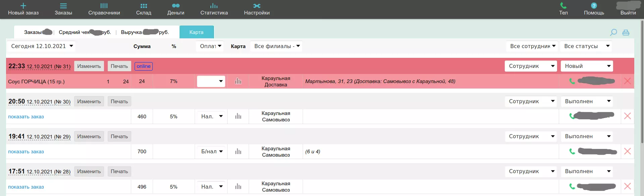Click the 17:51 12.10.2021 (№ 28) timestamp
This screenshot has height=196, width=644.
pos(39,171)
